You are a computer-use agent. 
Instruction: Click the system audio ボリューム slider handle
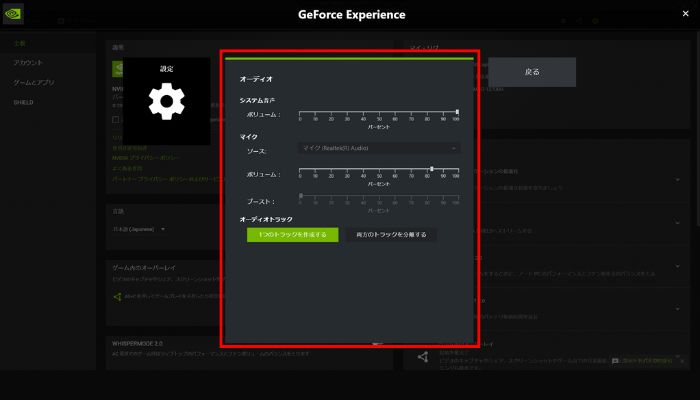coord(457,112)
